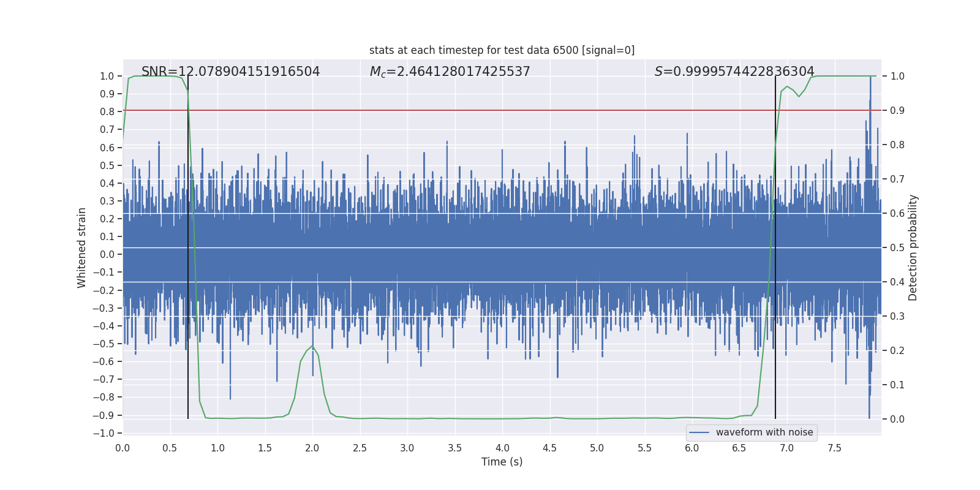Screen dimensions: 980x490
Task: Click the S=0.99995 annotation text
Action: [x=734, y=72]
